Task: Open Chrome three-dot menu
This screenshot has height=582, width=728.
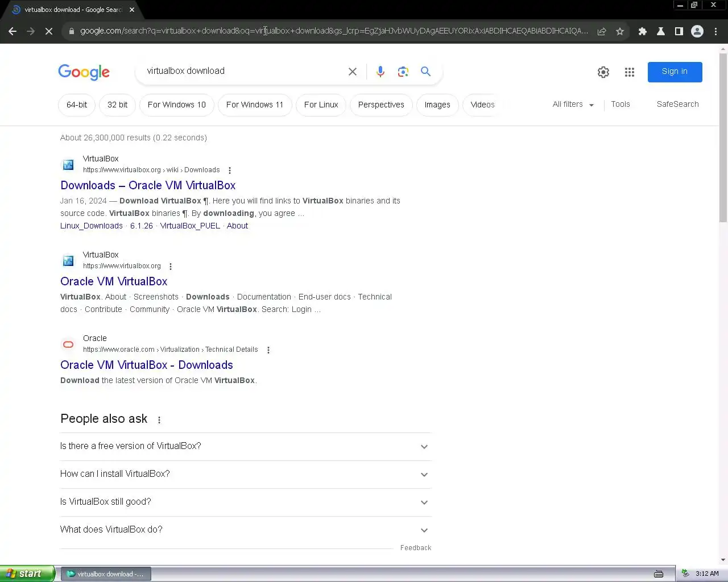Action: click(x=715, y=31)
